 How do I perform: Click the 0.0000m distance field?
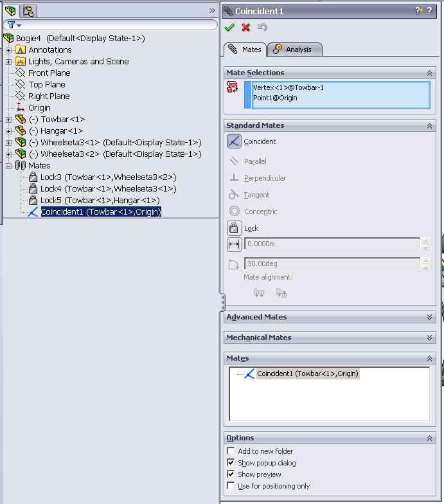point(332,244)
